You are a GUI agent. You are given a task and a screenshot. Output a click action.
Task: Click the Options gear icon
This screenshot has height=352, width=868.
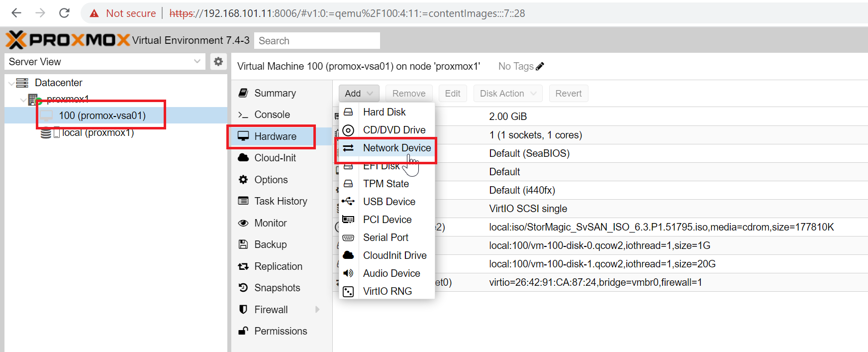243,180
